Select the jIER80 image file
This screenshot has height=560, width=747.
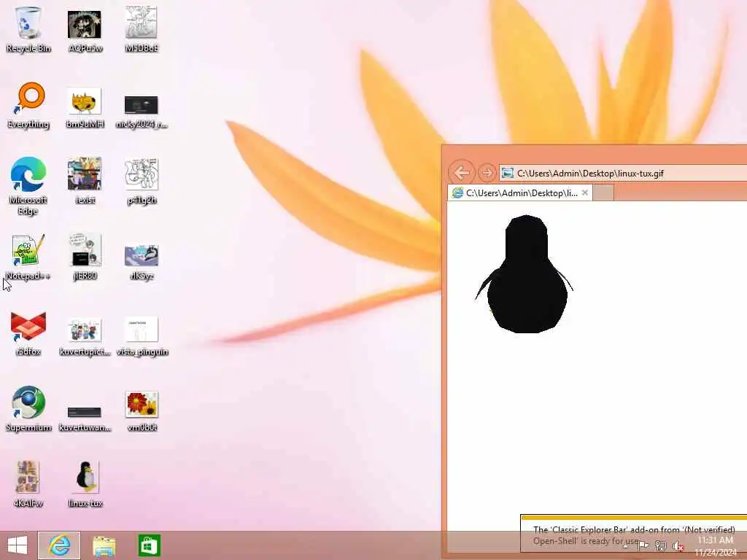[85, 257]
